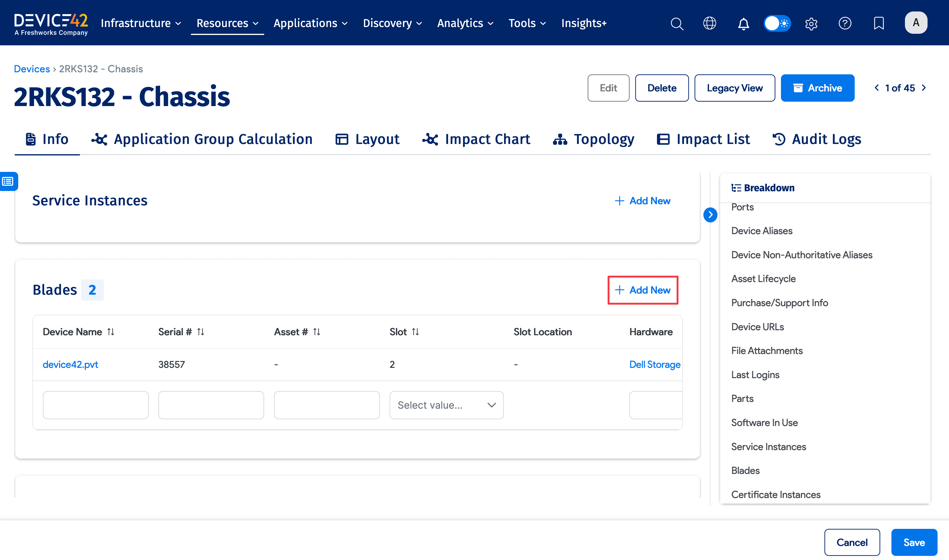
Task: Open the device42.pvt device link
Action: point(70,364)
